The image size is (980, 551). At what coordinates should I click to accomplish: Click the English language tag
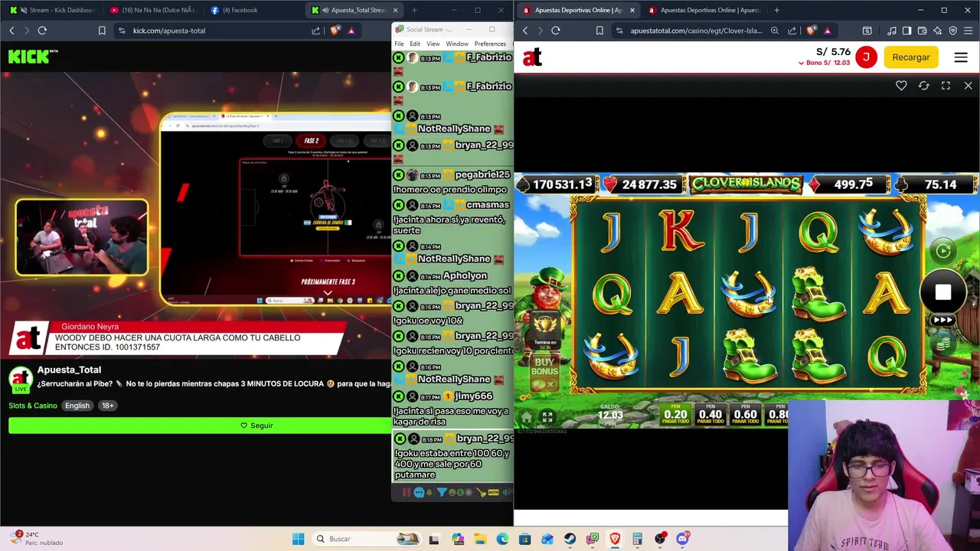click(x=77, y=406)
